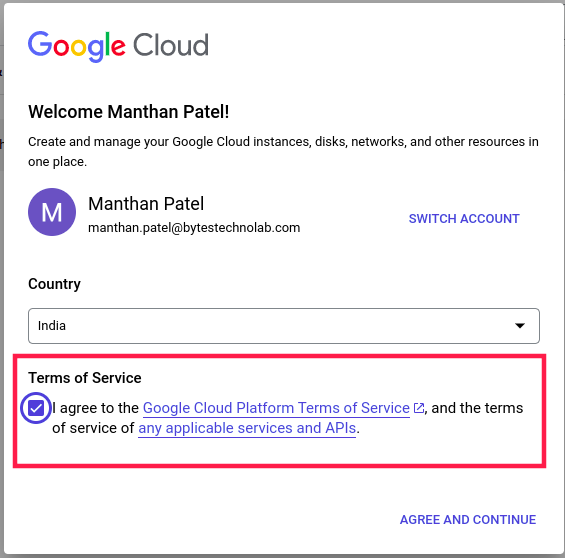Click the Google Cloud logo

tap(118, 46)
